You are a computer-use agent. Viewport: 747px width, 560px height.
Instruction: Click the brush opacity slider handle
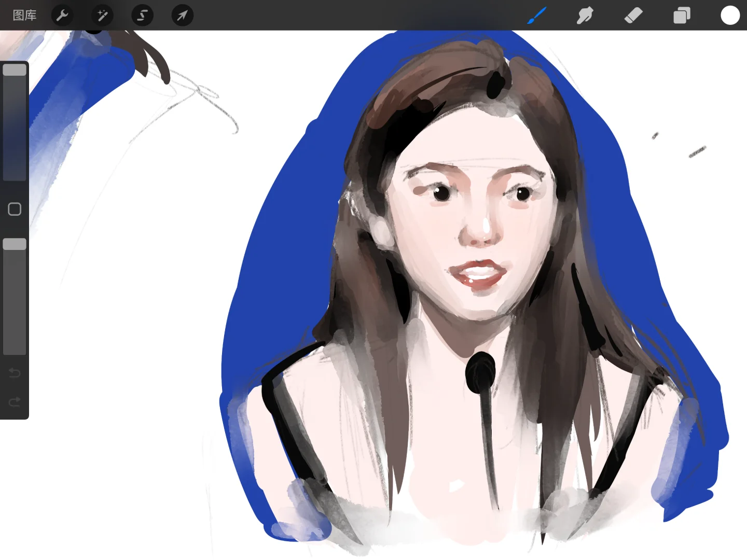pos(15,244)
